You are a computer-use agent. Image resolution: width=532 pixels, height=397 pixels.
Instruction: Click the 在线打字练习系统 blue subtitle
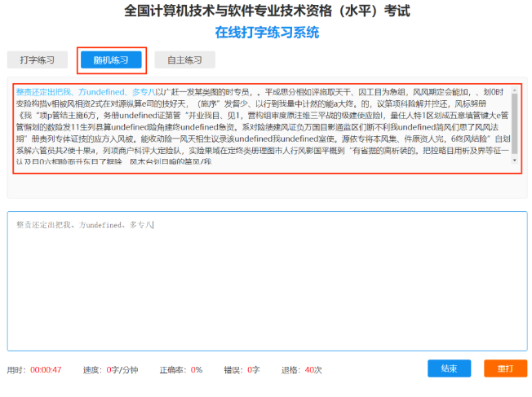click(266, 33)
